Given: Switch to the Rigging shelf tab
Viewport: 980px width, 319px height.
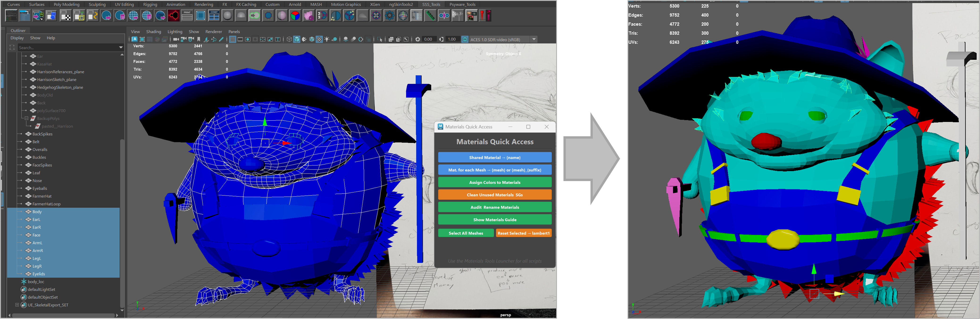Looking at the screenshot, I should (150, 4).
